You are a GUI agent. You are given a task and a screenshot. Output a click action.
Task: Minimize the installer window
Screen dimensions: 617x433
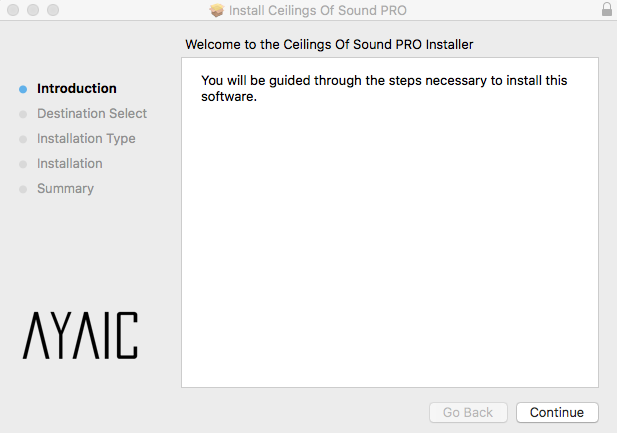click(x=33, y=10)
